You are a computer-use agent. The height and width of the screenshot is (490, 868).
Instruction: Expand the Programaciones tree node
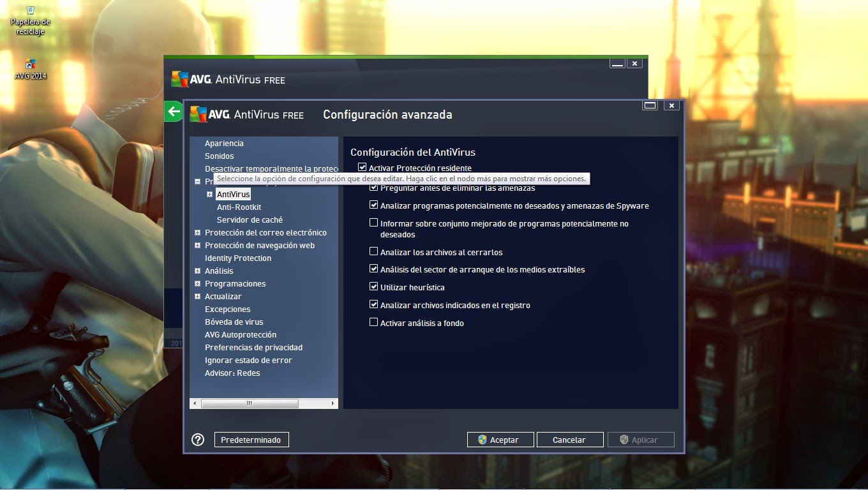click(x=198, y=283)
